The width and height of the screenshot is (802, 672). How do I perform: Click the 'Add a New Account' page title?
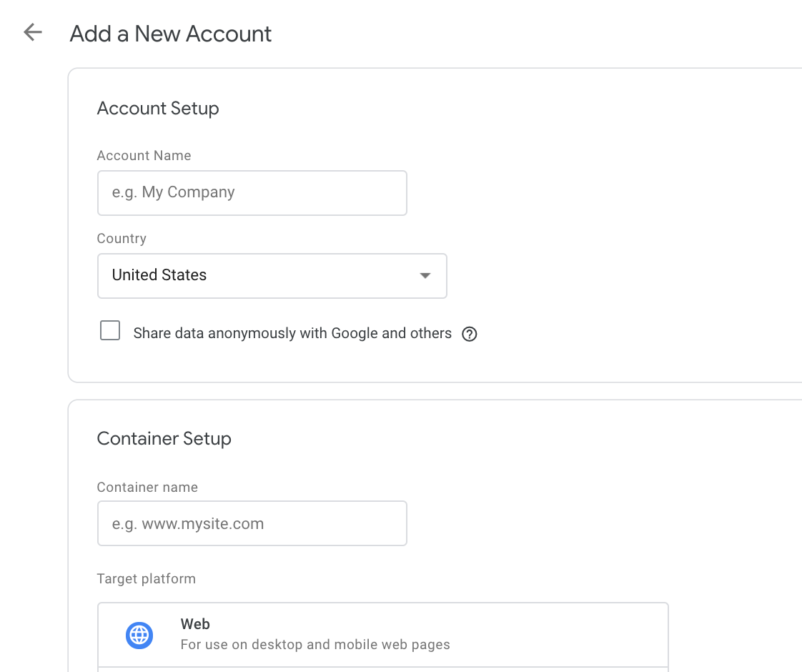click(x=171, y=34)
